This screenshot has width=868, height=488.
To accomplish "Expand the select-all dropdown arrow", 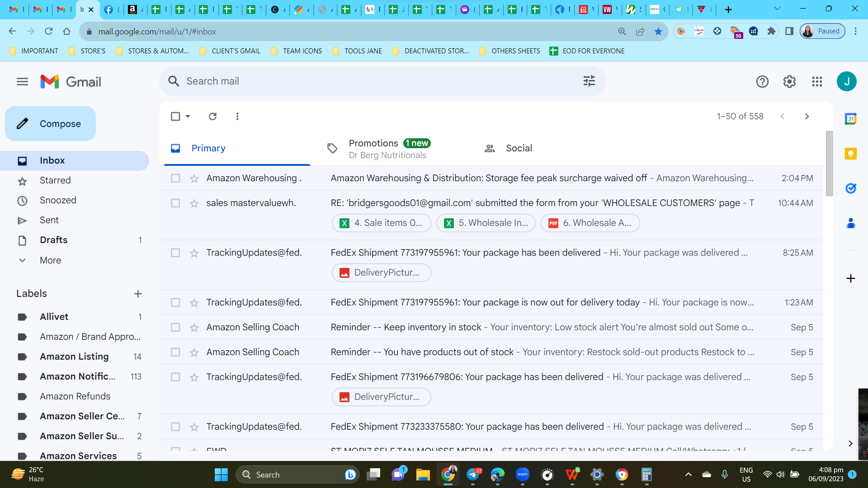I will click(188, 117).
